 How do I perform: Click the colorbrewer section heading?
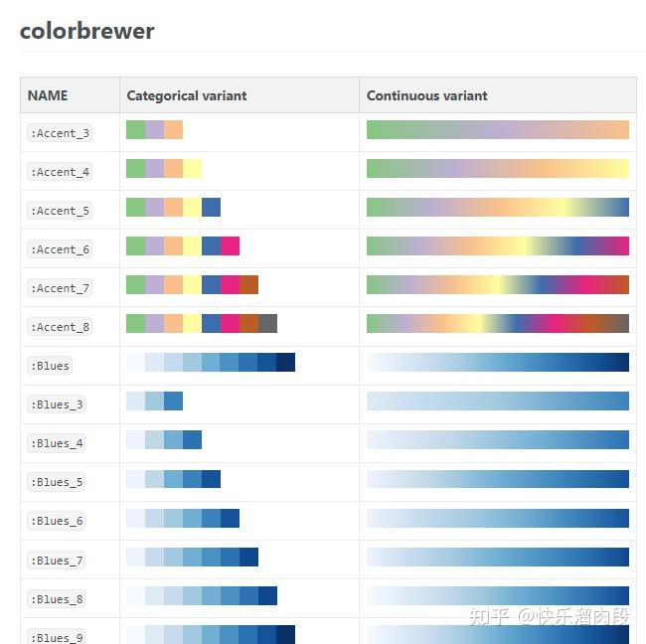87,31
